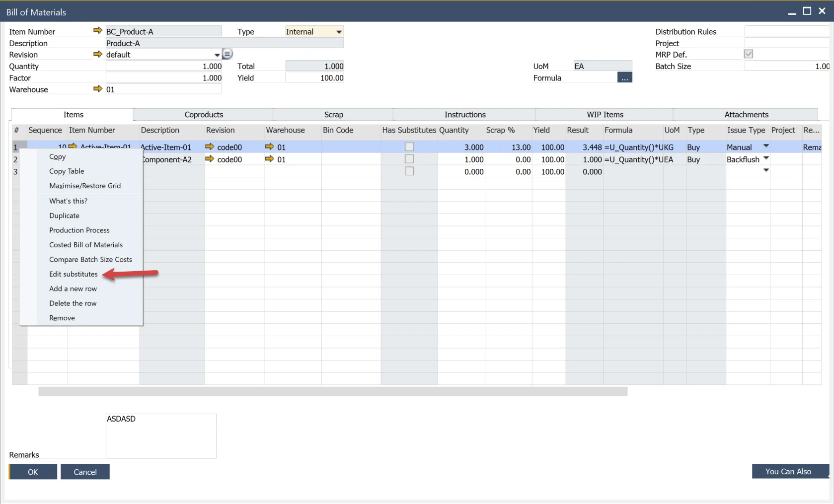Toggle Has Substitutes checkbox for Active-Item-01

pyautogui.click(x=409, y=147)
